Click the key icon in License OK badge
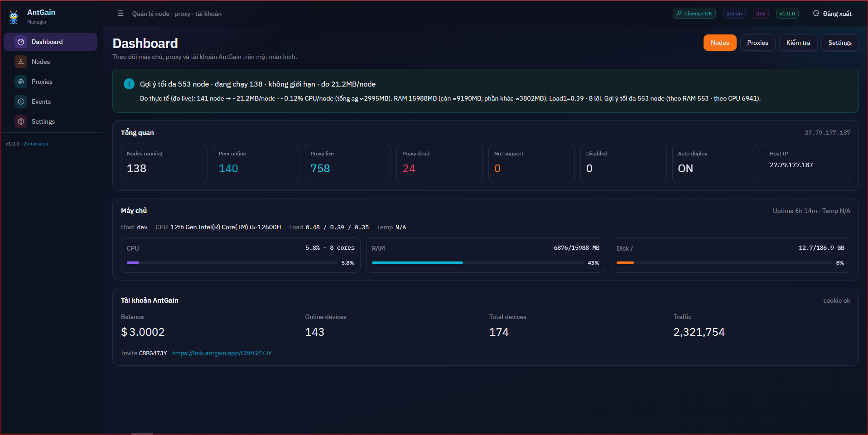This screenshot has height=435, width=868. tap(679, 14)
